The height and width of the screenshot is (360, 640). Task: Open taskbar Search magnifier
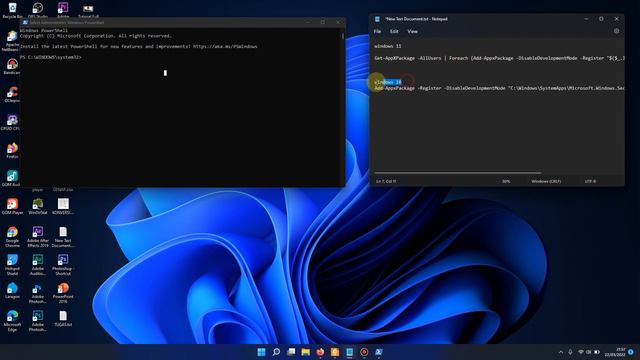click(x=276, y=352)
